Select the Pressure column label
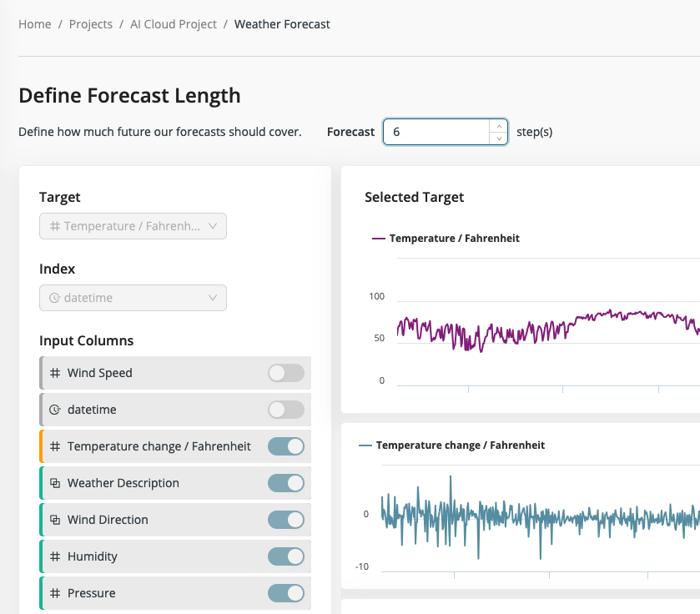Screen dimensions: 700x614 click(x=92, y=593)
